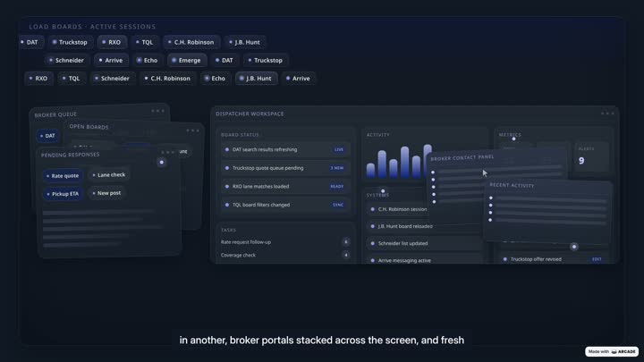Viewport: 644px width, 362px height.
Task: Choose the Schneider chip between TQL and C.H. Robinson
Action: [112, 79]
